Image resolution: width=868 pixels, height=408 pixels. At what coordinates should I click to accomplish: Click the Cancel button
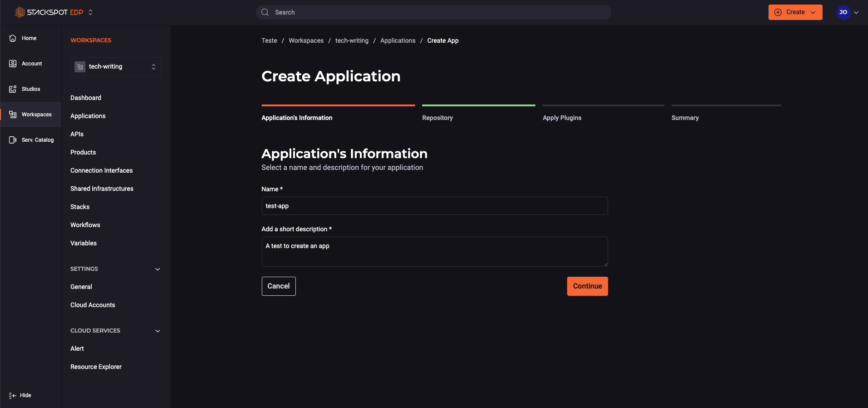[x=279, y=286]
